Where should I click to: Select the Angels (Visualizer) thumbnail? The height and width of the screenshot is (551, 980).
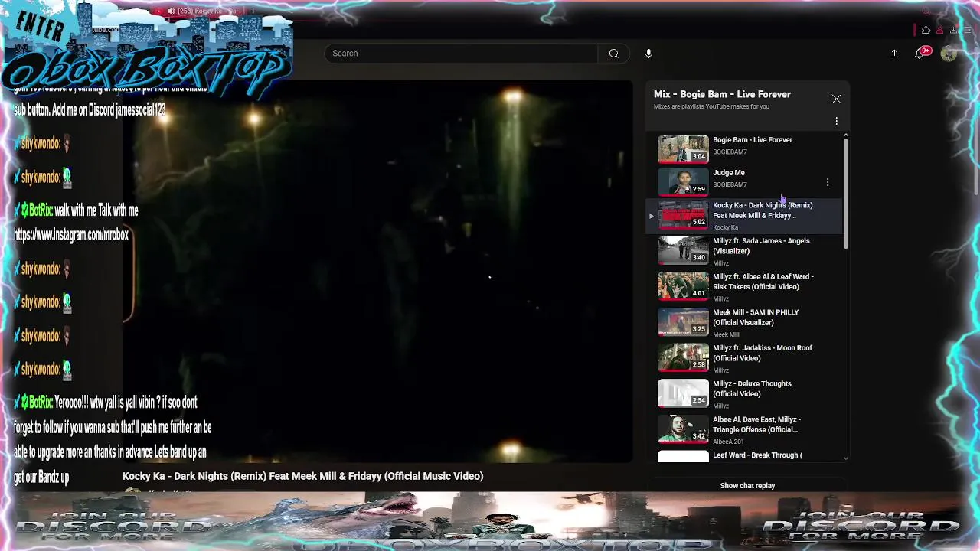(683, 250)
